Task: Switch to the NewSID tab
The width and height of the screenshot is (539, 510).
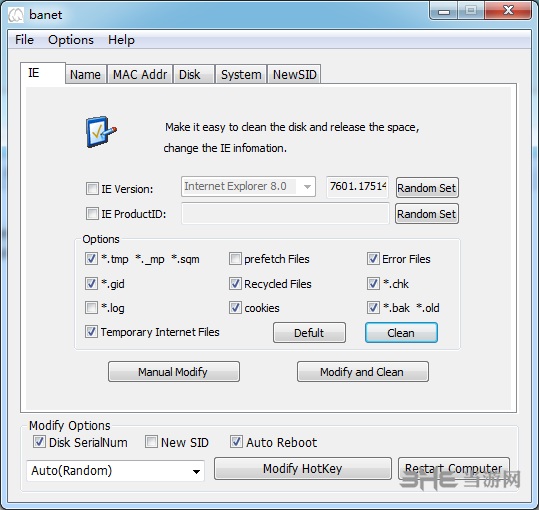Action: click(294, 74)
